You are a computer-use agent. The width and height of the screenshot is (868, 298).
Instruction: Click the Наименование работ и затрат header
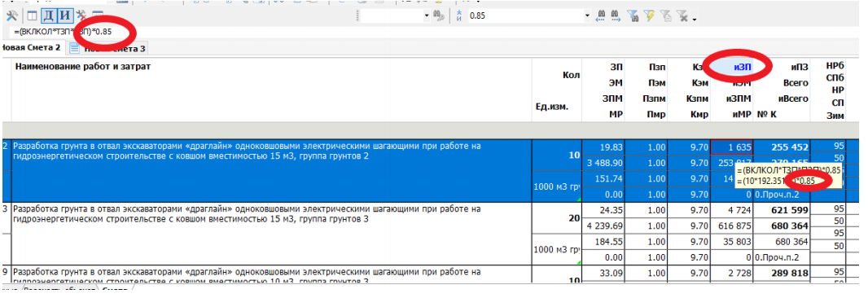pos(83,67)
